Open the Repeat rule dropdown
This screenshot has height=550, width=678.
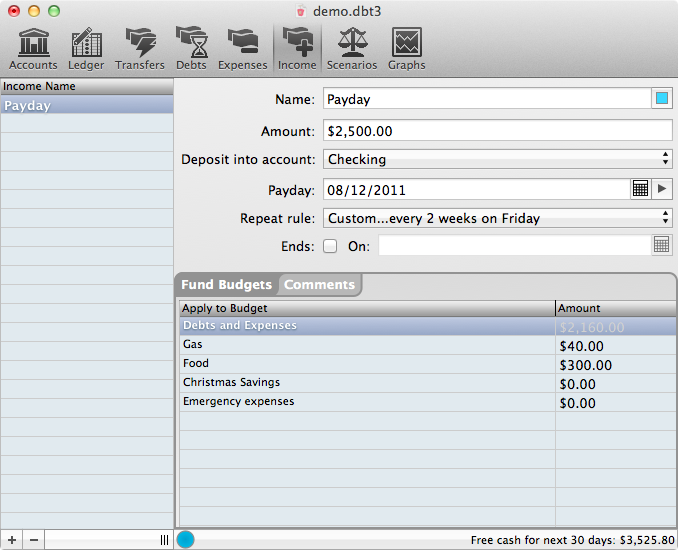pyautogui.click(x=497, y=218)
